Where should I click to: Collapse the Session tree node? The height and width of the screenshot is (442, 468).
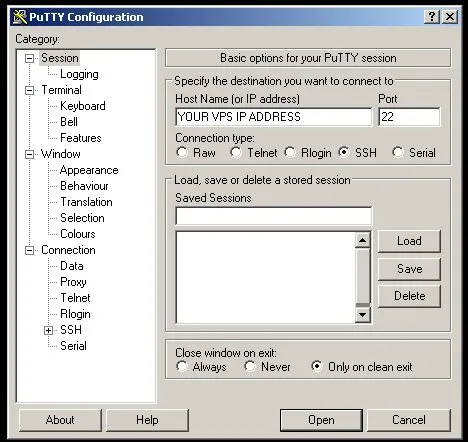click(29, 59)
